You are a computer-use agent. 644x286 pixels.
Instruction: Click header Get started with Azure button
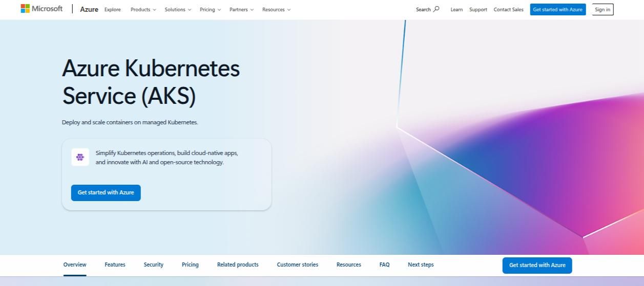pos(558,9)
